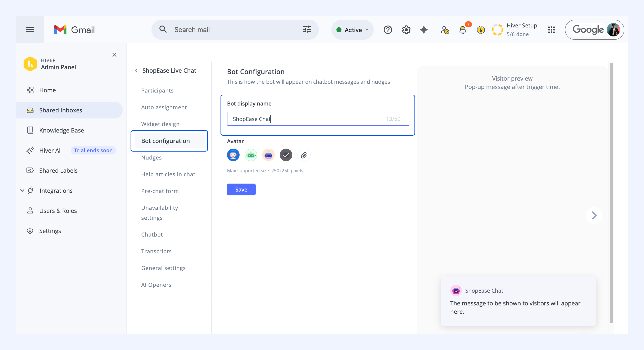Image resolution: width=644 pixels, height=350 pixels.
Task: Click the Search mail field
Action: (235, 30)
